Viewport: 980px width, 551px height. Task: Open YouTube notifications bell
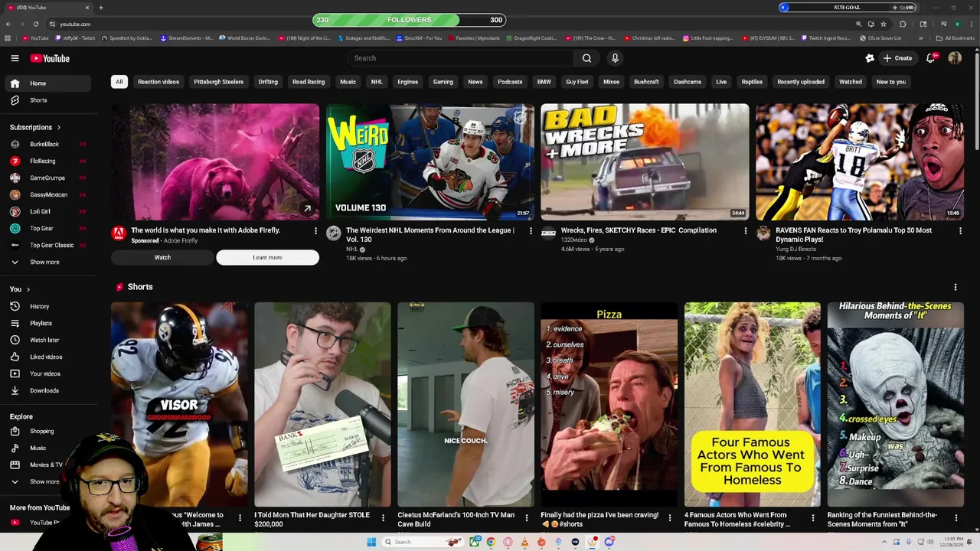931,58
